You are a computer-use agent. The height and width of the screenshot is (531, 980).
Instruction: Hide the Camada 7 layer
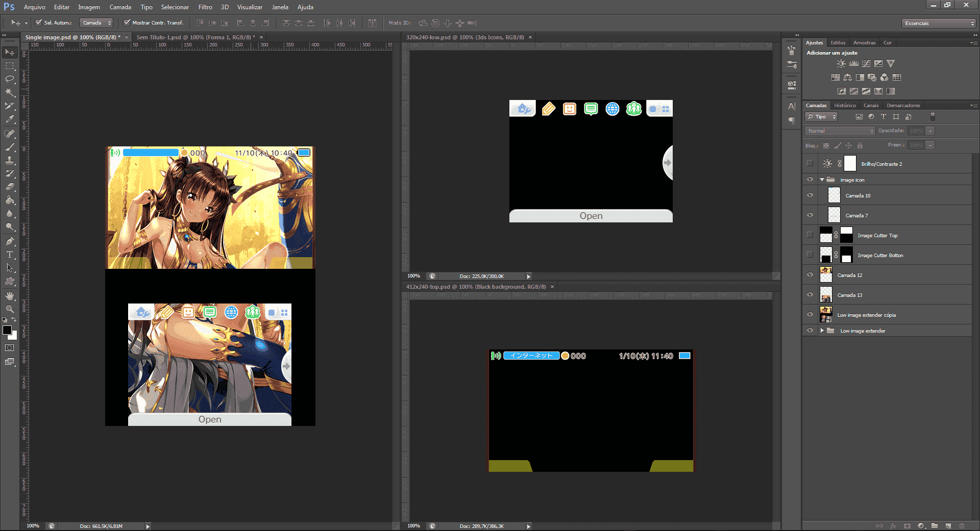click(x=810, y=215)
